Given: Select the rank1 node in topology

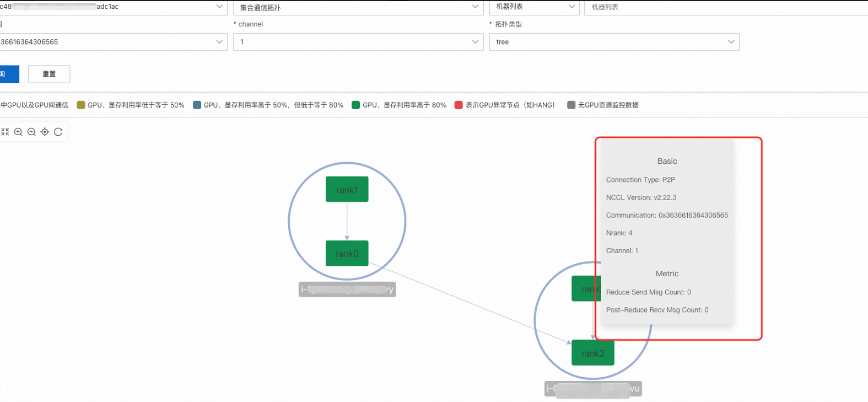Looking at the screenshot, I should pyautogui.click(x=347, y=189).
